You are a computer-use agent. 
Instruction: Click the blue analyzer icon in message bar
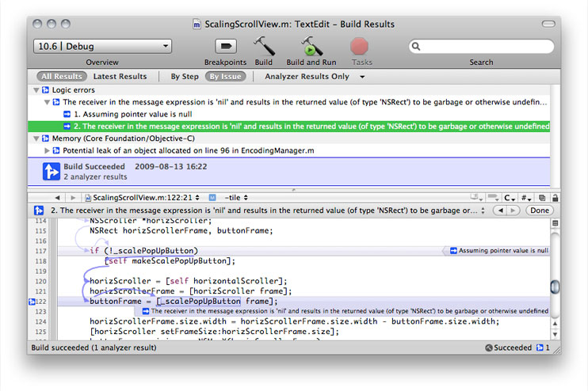point(39,211)
